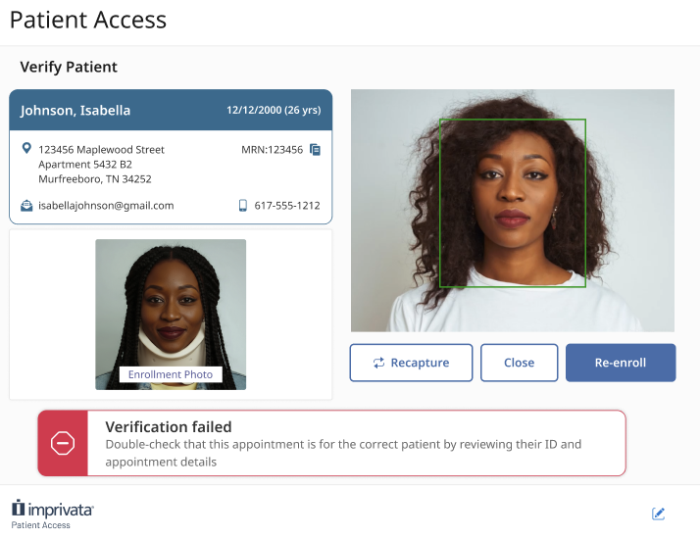This screenshot has width=700, height=538.
Task: Click the email envelope icon
Action: tap(27, 206)
